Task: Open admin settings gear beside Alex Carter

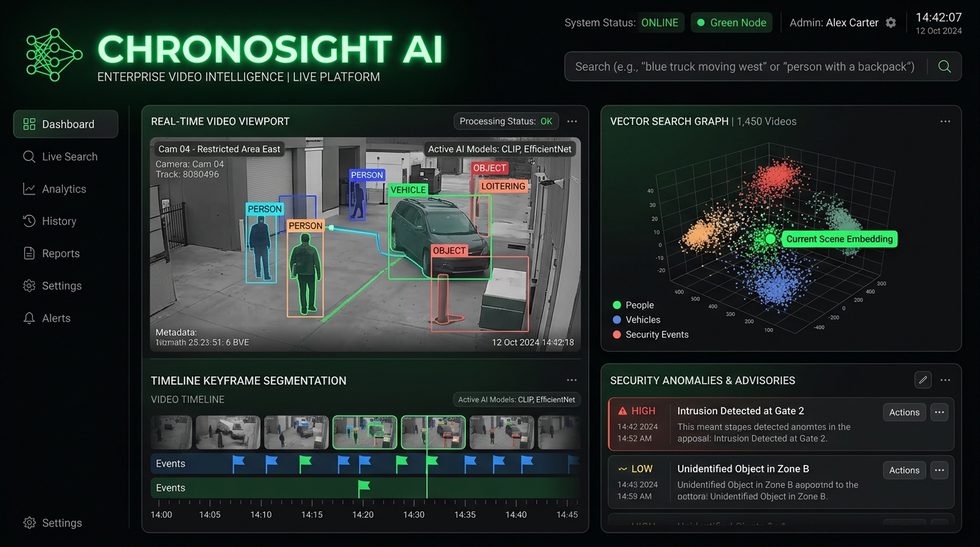Action: (x=890, y=23)
